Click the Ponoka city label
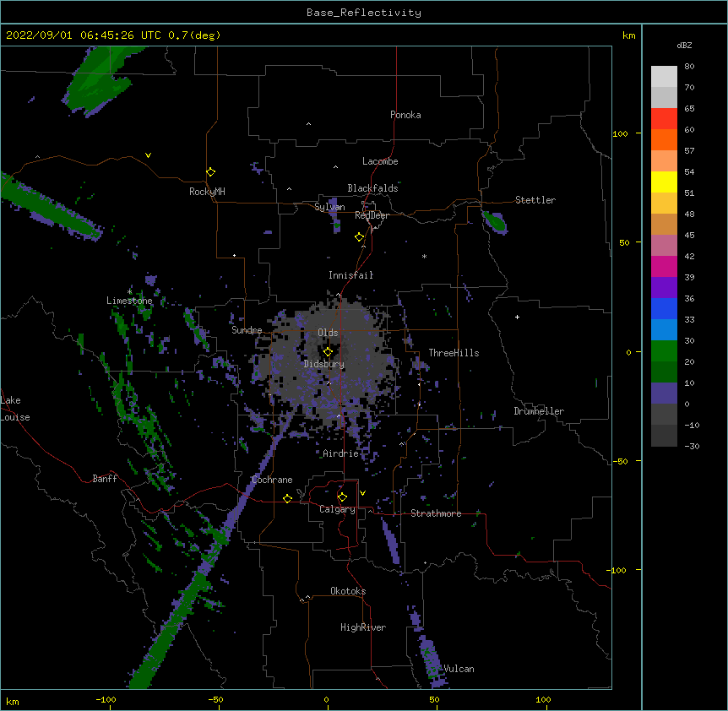Viewport: 728px width, 711px height. [x=405, y=115]
